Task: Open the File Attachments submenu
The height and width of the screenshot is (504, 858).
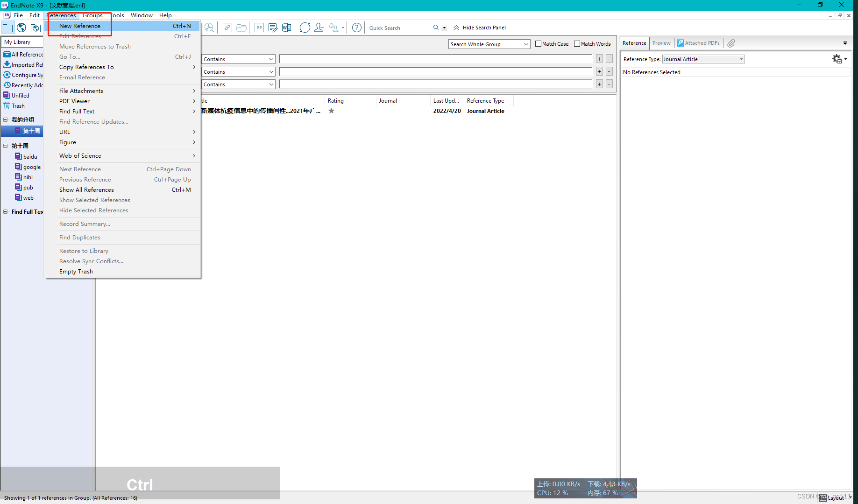Action: pos(122,91)
